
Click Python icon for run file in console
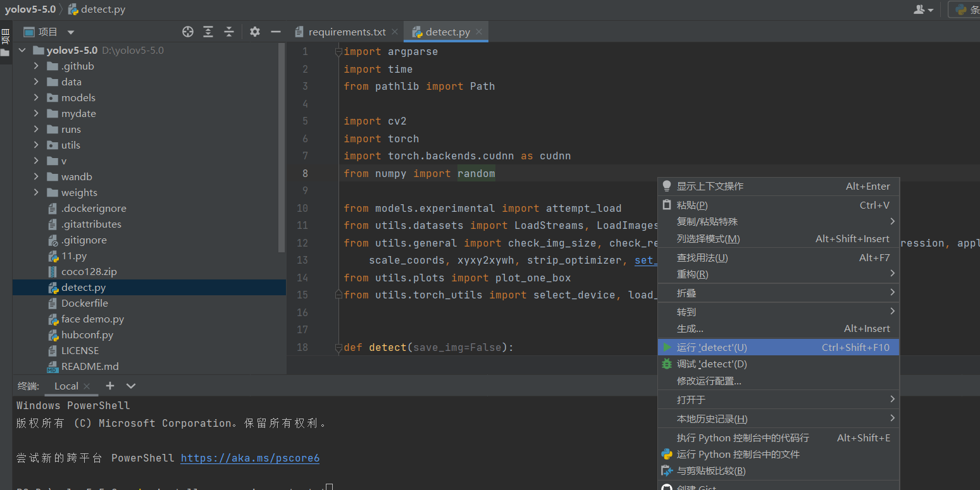[x=667, y=454]
